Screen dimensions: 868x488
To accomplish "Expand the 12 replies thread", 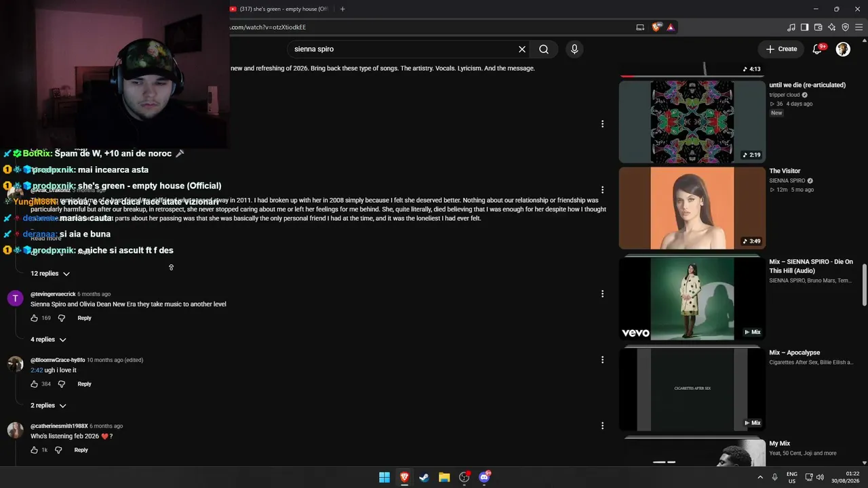I will pyautogui.click(x=50, y=273).
